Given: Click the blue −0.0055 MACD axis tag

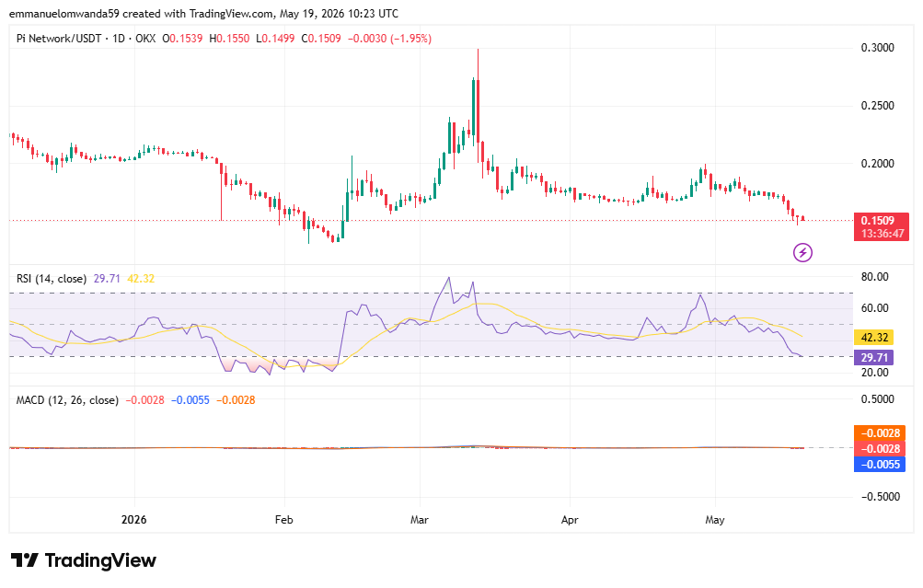Looking at the screenshot, I should [880, 465].
